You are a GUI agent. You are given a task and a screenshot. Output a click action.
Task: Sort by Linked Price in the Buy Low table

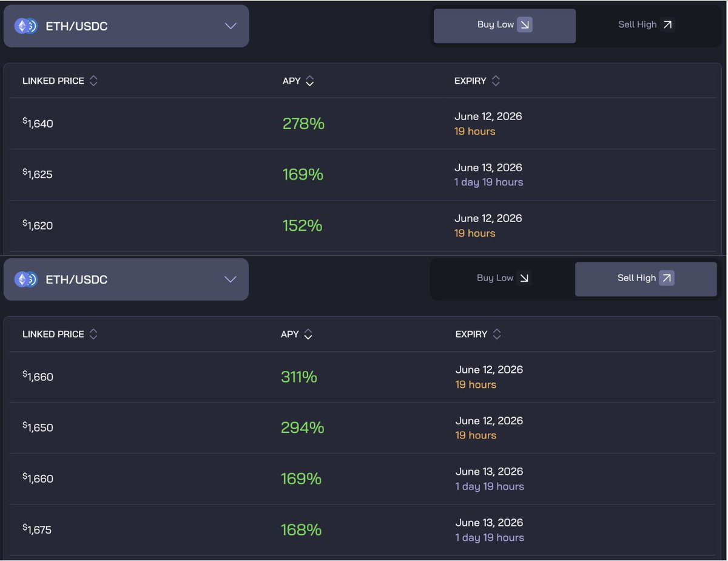[93, 81]
